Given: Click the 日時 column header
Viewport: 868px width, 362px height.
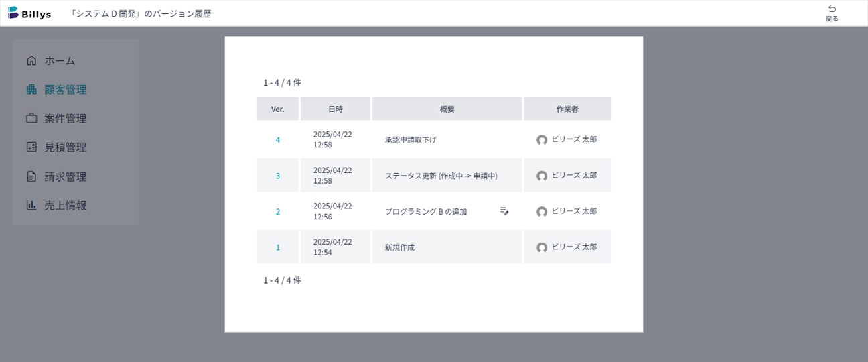Looking at the screenshot, I should (x=336, y=109).
